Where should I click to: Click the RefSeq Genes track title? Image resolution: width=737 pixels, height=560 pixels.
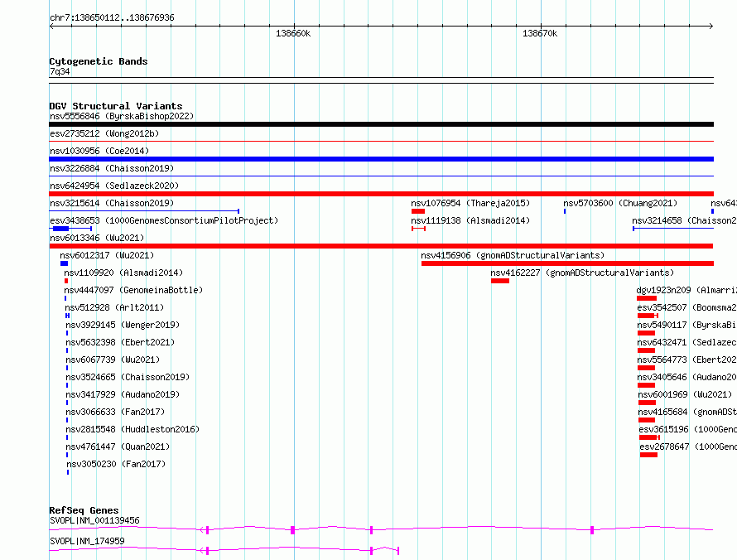84,510
